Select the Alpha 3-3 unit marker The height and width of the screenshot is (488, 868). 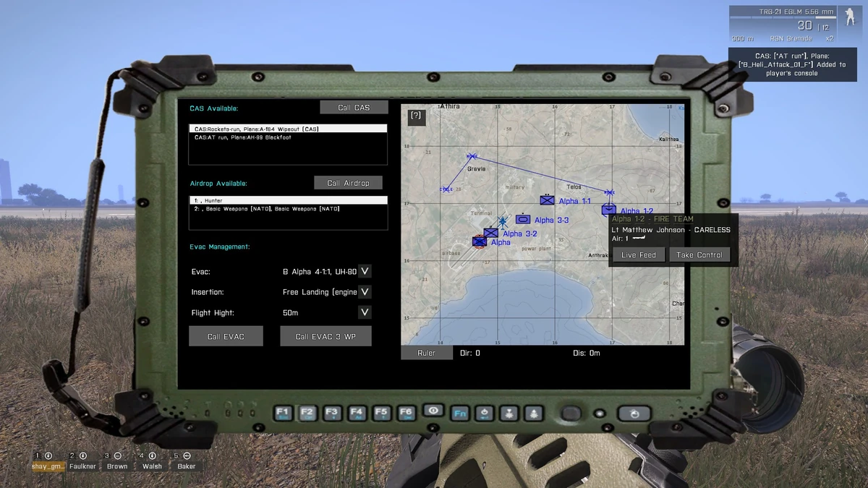522,219
